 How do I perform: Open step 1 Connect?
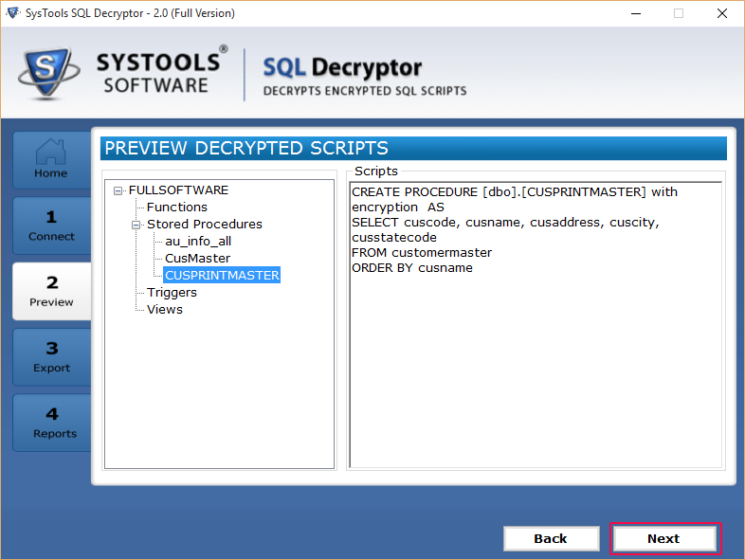point(51,226)
